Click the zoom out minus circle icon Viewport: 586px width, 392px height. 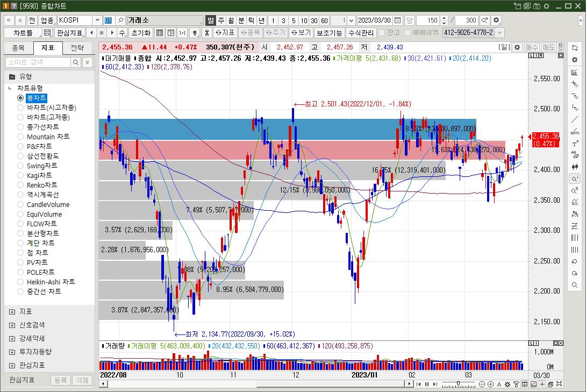pyautogui.click(x=482, y=384)
